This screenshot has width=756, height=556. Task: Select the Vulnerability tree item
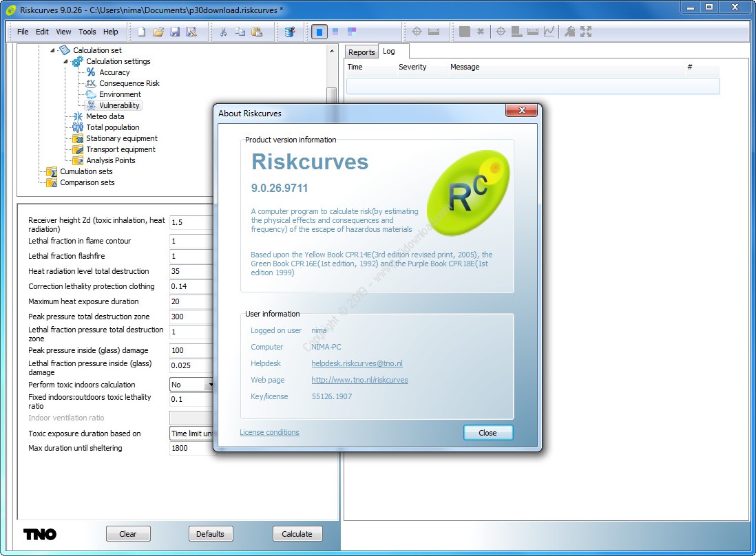(119, 105)
